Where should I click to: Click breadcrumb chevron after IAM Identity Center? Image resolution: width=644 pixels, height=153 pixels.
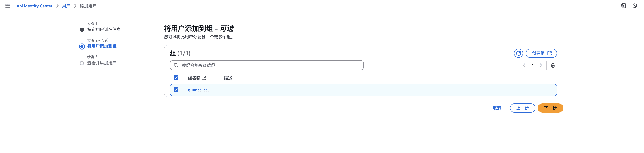pyautogui.click(x=57, y=6)
